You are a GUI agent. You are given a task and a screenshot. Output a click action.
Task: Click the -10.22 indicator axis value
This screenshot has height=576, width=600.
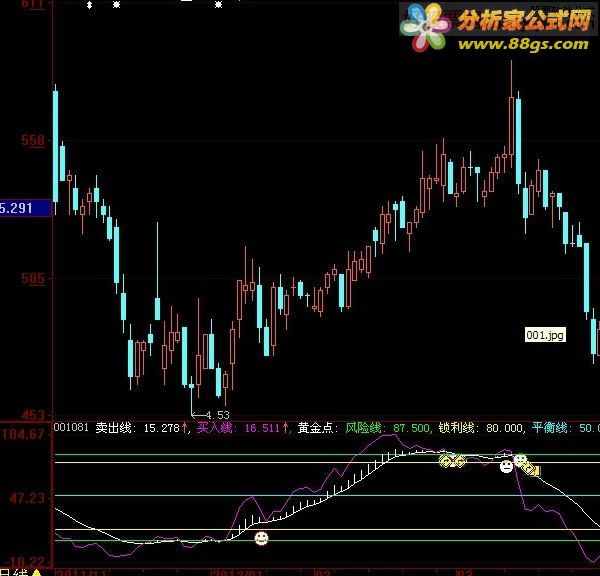coord(26,562)
